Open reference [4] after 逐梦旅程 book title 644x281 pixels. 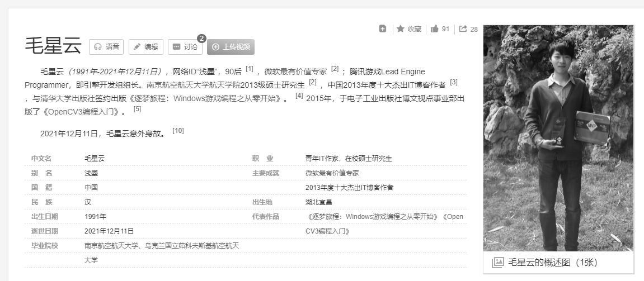point(299,96)
